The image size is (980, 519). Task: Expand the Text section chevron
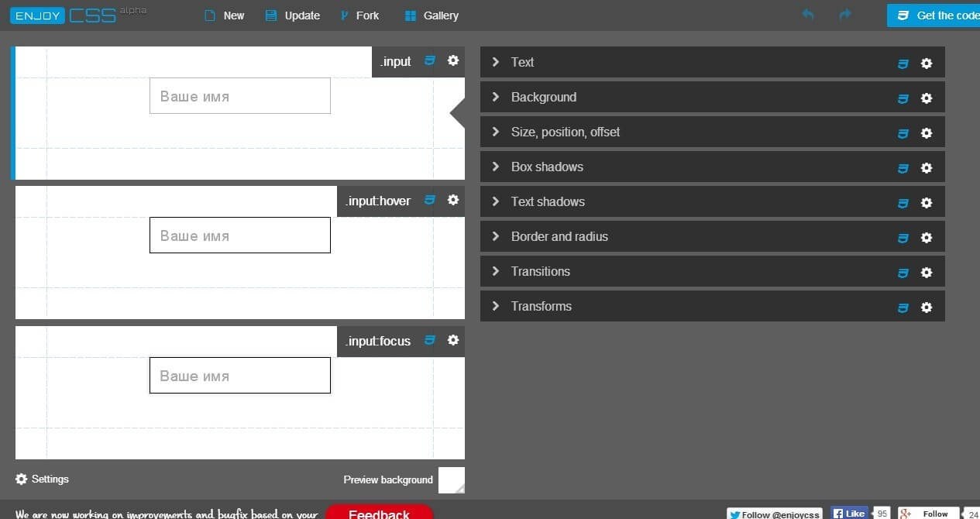pyautogui.click(x=496, y=62)
